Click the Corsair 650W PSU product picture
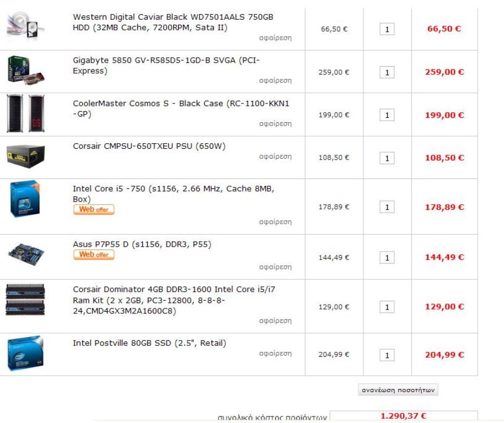This screenshot has height=423, width=504. point(25,155)
